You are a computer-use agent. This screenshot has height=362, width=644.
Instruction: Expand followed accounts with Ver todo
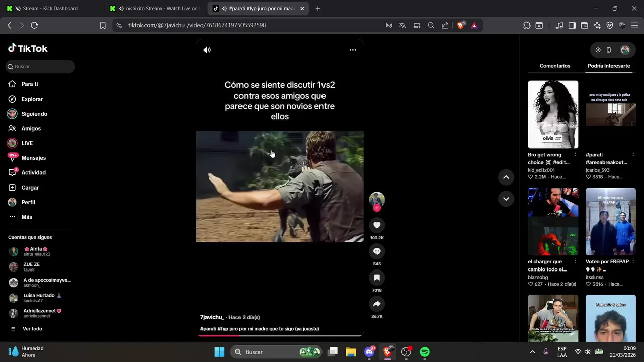coord(32,329)
